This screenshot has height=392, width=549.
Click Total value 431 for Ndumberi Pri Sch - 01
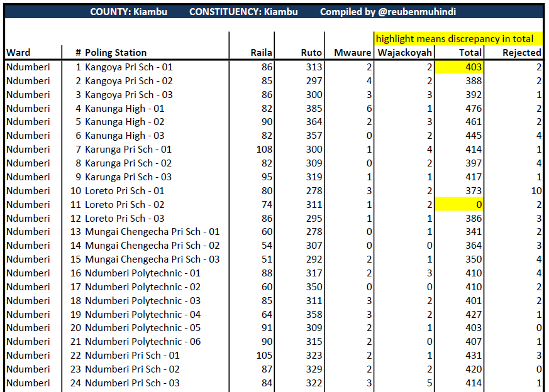pos(474,356)
